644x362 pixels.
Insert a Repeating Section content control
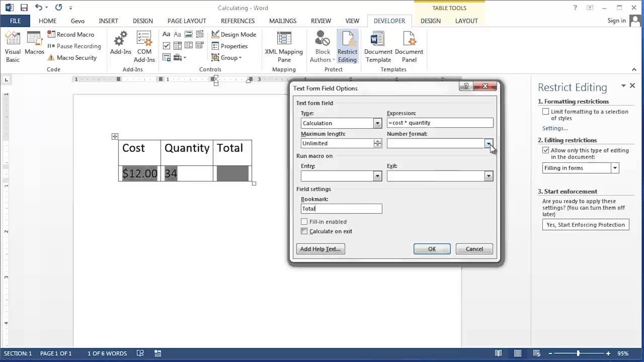tap(166, 57)
